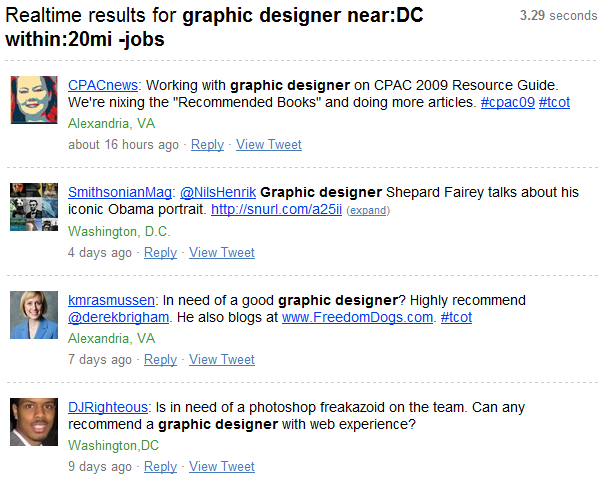Open kmrasmussen username link
Viewport: 599px width, 478px height.
111,300
